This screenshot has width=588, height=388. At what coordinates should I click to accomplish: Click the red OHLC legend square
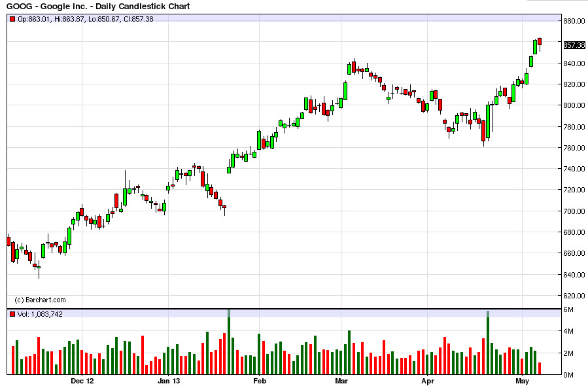12,19
